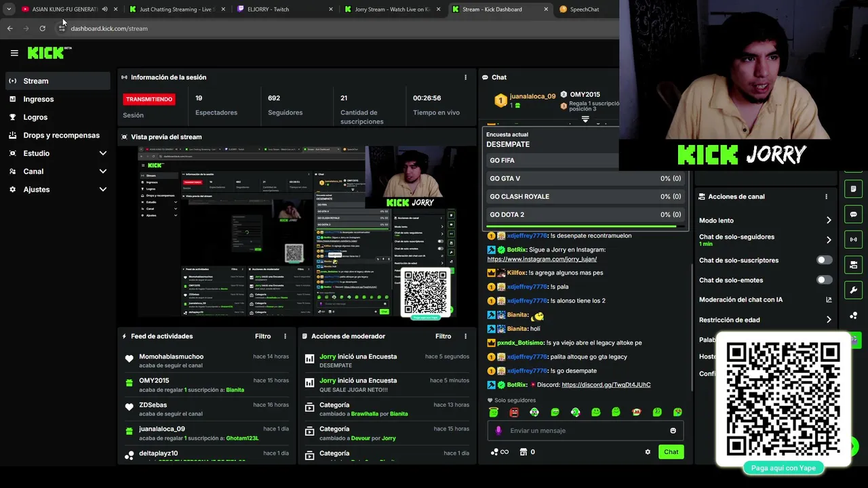
Task: Collapse the current poll panel arrow
Action: tap(585, 119)
